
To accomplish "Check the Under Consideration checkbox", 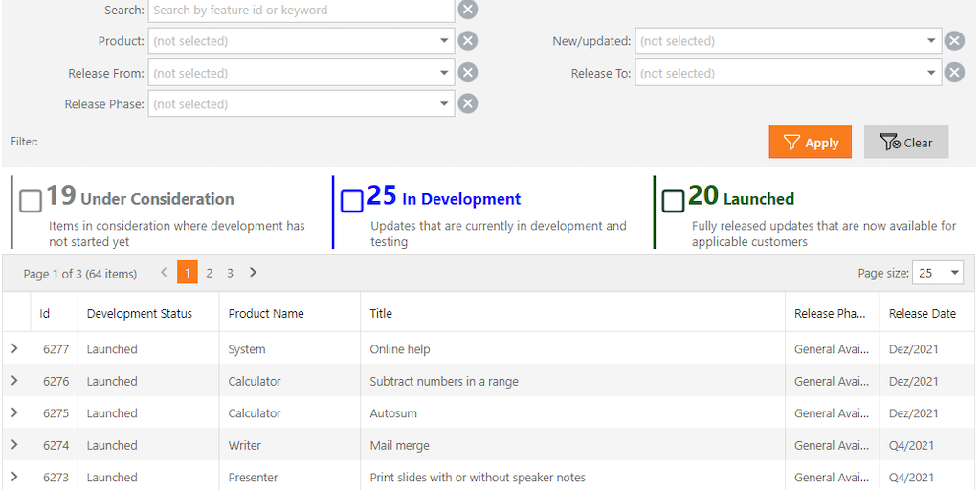I will [x=31, y=200].
